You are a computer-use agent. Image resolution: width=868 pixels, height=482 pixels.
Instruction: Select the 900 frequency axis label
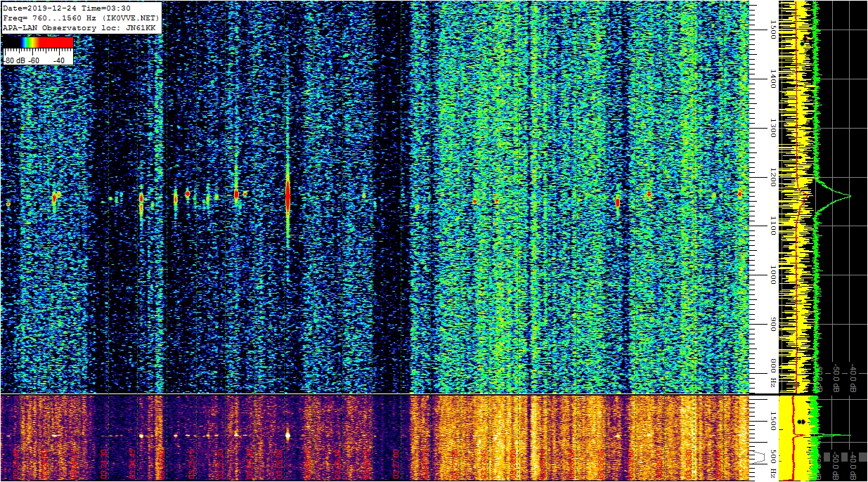(773, 325)
